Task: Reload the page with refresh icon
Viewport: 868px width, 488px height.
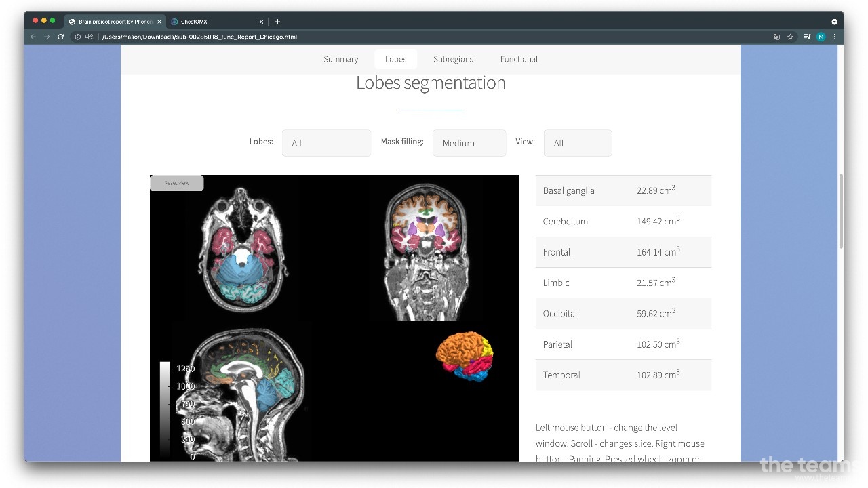Action: [x=60, y=37]
